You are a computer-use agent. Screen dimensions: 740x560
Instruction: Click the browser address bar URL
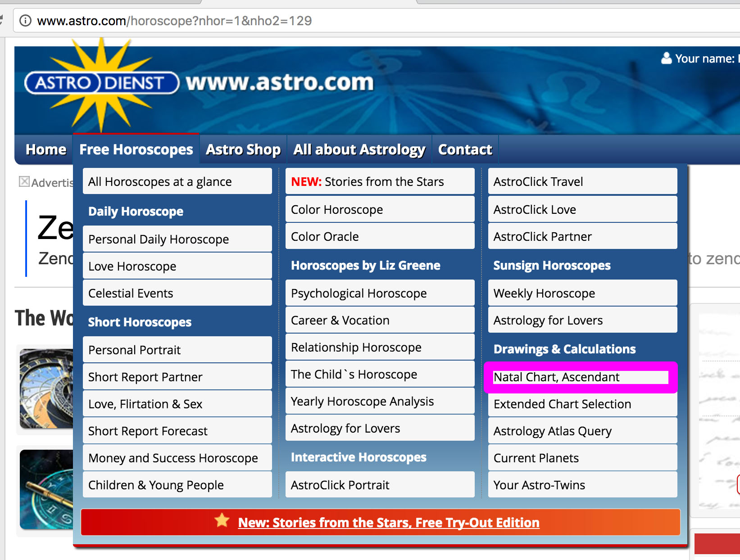pos(174,21)
